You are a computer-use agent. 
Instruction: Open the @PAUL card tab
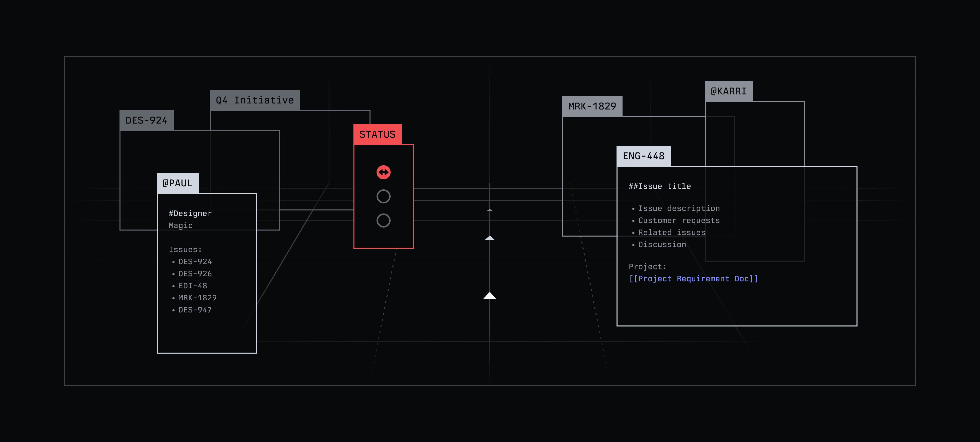(177, 183)
